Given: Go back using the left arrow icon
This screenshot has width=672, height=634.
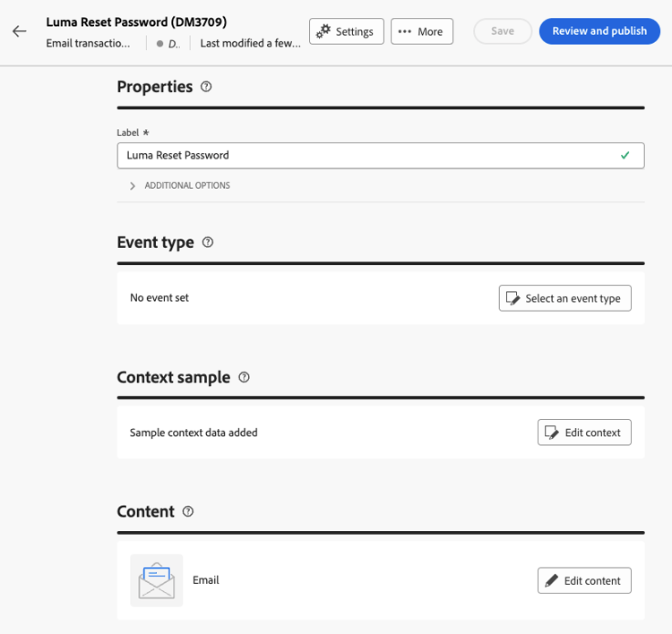Looking at the screenshot, I should pos(20,31).
